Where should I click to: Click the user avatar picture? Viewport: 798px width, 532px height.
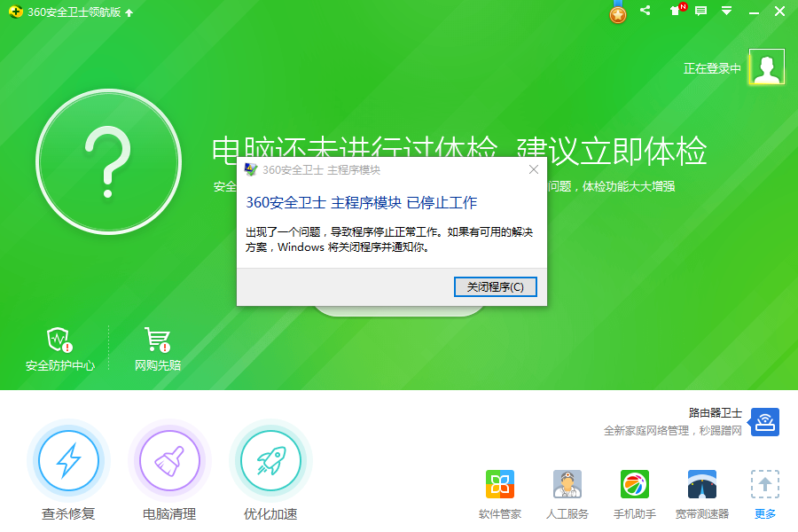pyautogui.click(x=766, y=66)
